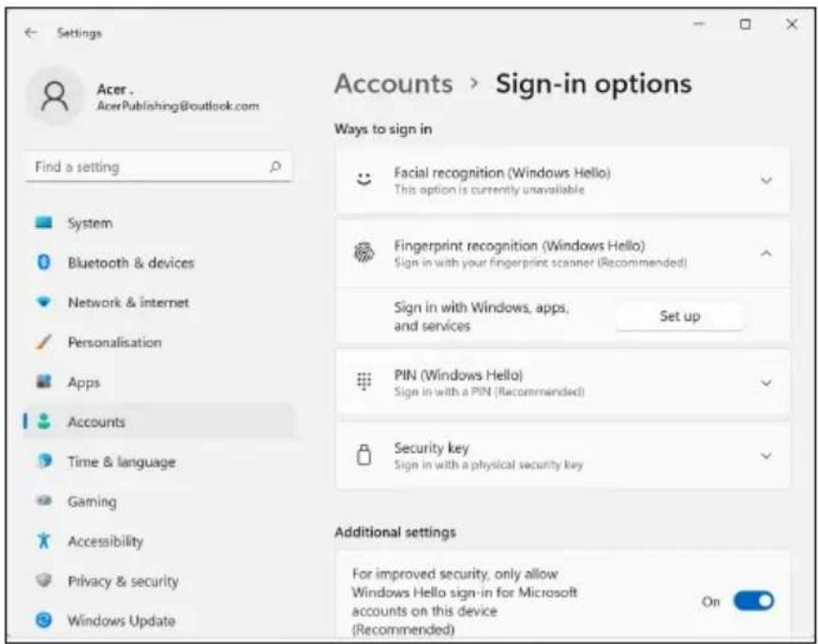The width and height of the screenshot is (818, 644).
Task: Go to Windows Update page
Action: click(158, 621)
